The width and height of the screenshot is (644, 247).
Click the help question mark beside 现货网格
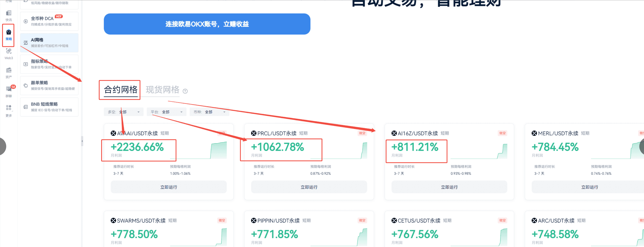tap(185, 91)
